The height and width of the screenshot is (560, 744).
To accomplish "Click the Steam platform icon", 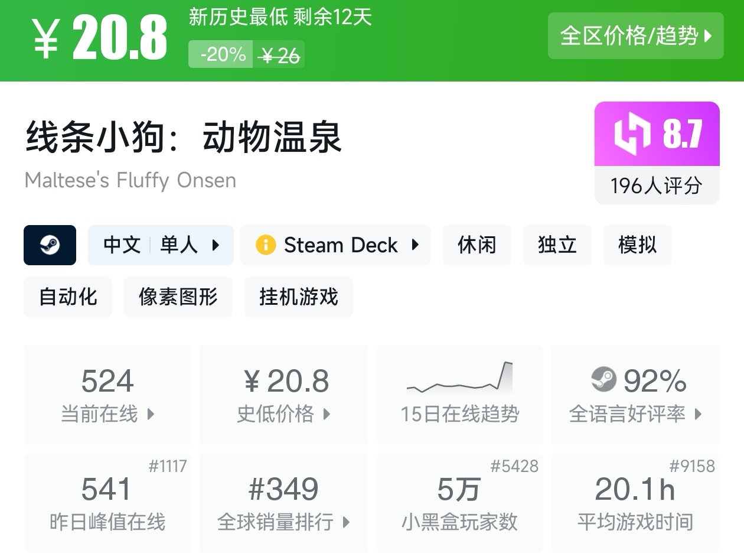I will point(50,245).
